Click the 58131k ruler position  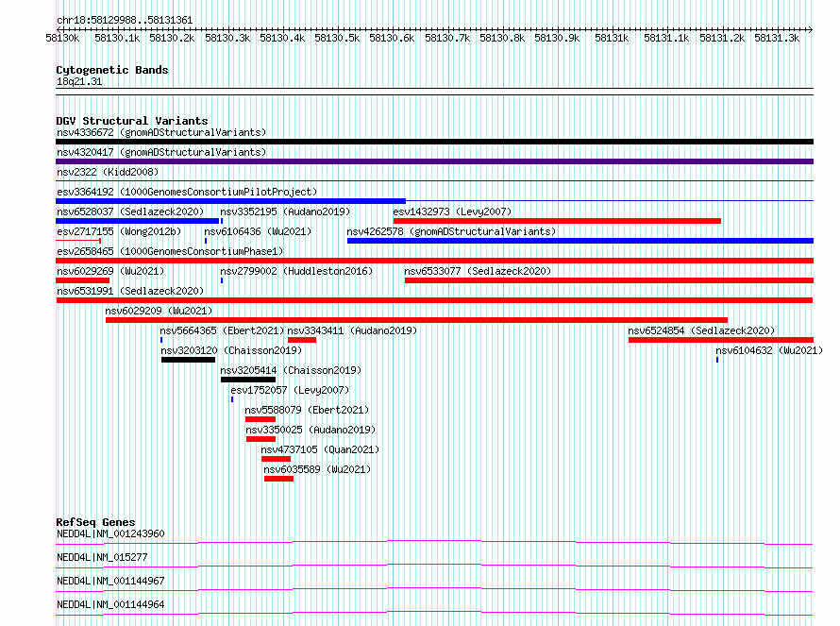click(x=612, y=38)
